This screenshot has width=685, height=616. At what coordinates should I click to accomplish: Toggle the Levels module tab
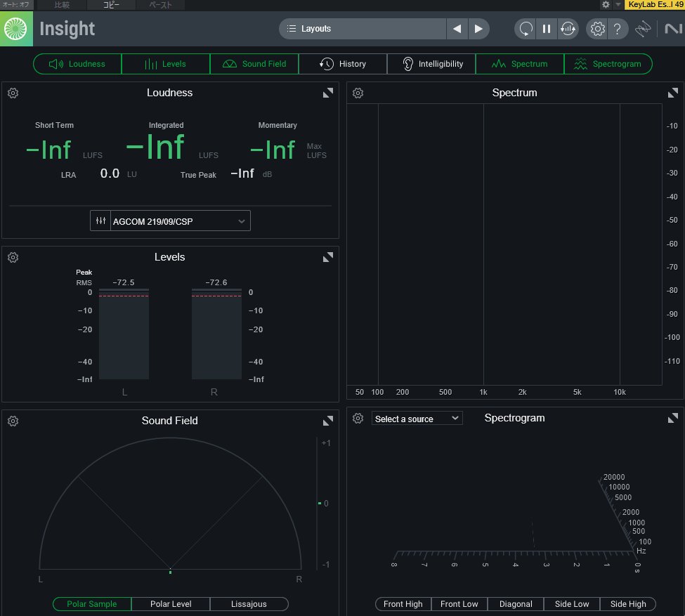click(x=166, y=64)
